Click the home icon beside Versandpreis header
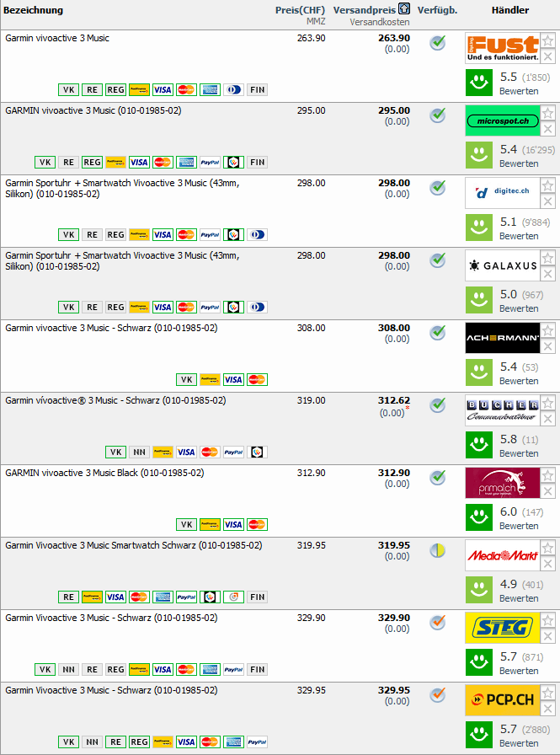 pos(405,9)
